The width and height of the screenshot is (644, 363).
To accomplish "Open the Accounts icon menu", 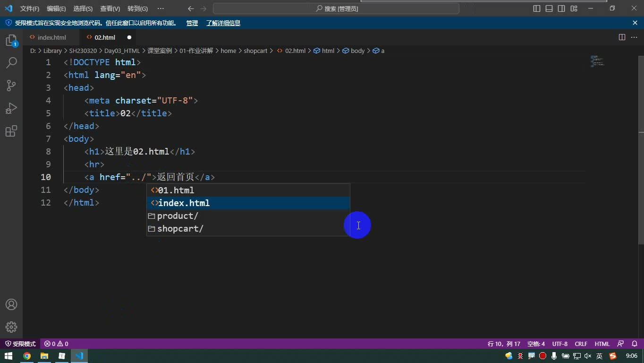I will point(11,304).
